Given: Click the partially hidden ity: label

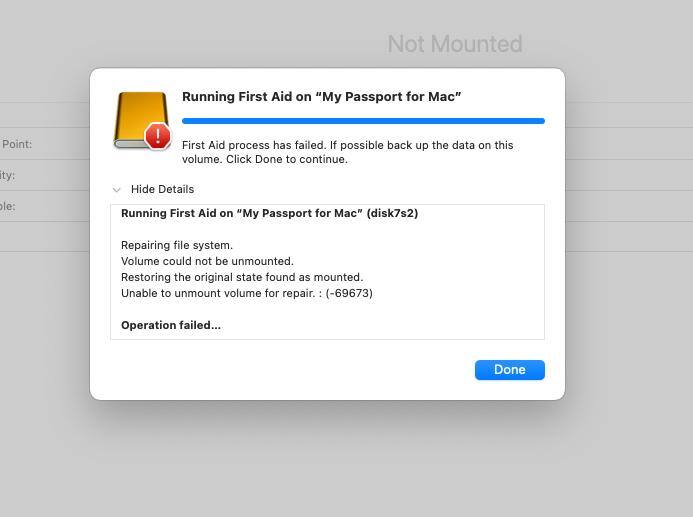Looking at the screenshot, I should coord(8,175).
